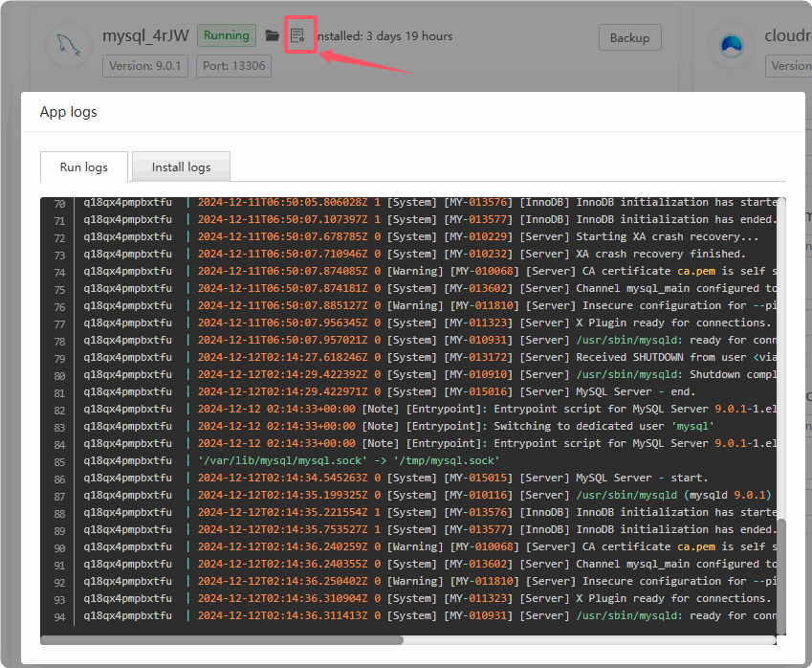The width and height of the screenshot is (812, 668).
Task: Click the App logs dialog title
Action: [x=68, y=112]
